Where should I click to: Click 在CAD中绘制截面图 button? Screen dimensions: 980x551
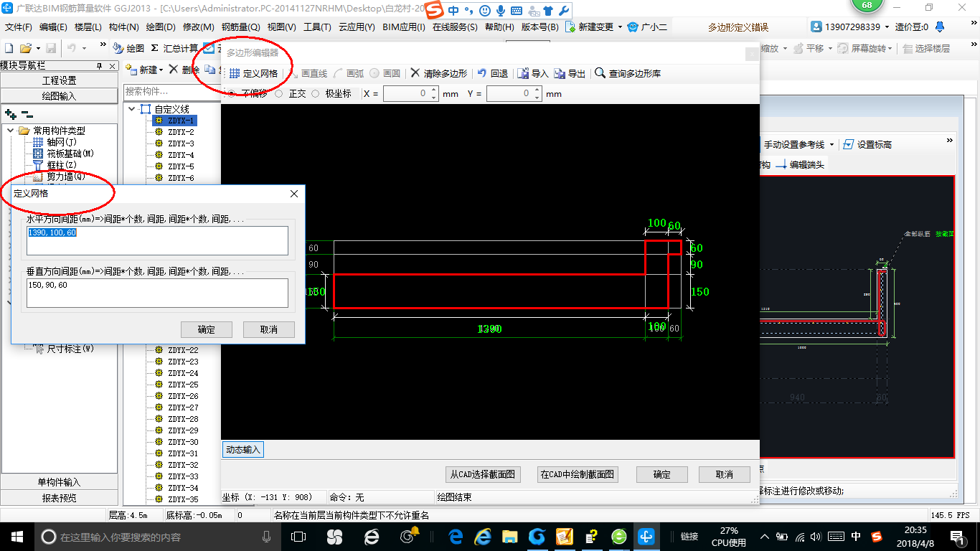[578, 474]
